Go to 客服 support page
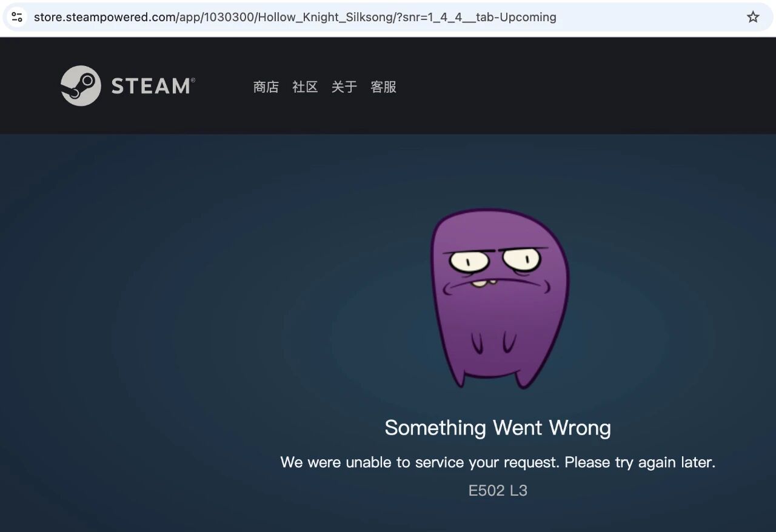This screenshot has height=532, width=776. [383, 87]
